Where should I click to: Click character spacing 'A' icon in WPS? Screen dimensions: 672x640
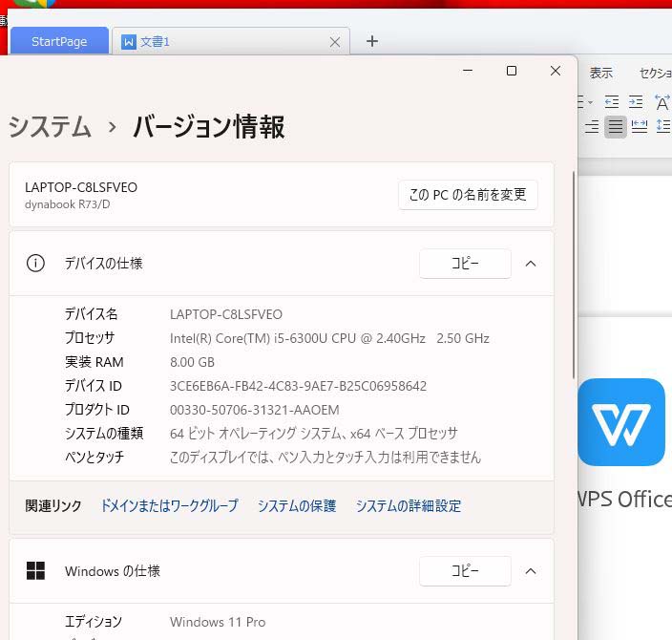pos(662,102)
